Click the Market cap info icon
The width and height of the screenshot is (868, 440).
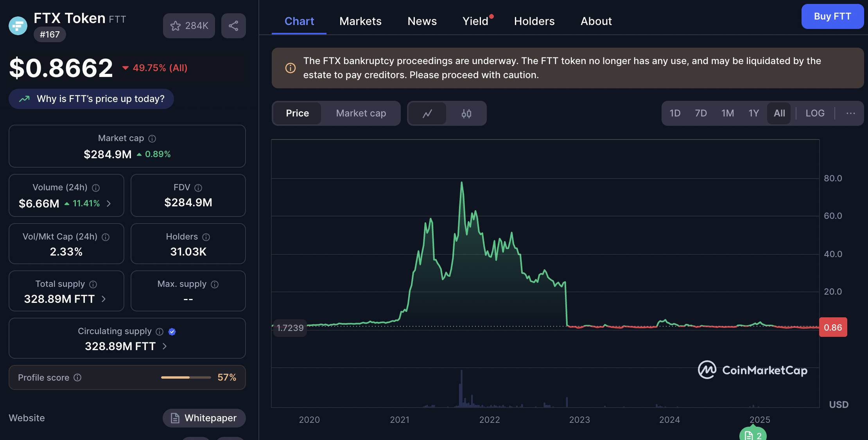[x=152, y=139]
